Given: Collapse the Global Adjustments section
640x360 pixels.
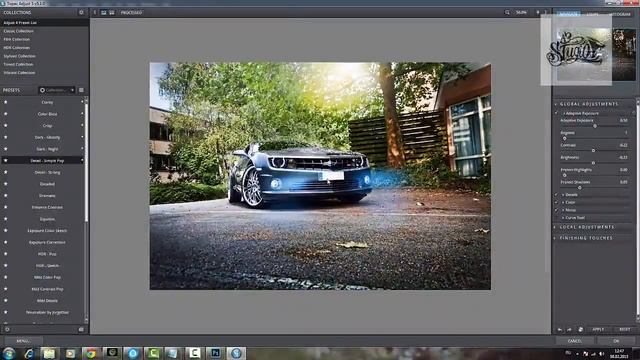Looking at the screenshot, I should (556, 104).
